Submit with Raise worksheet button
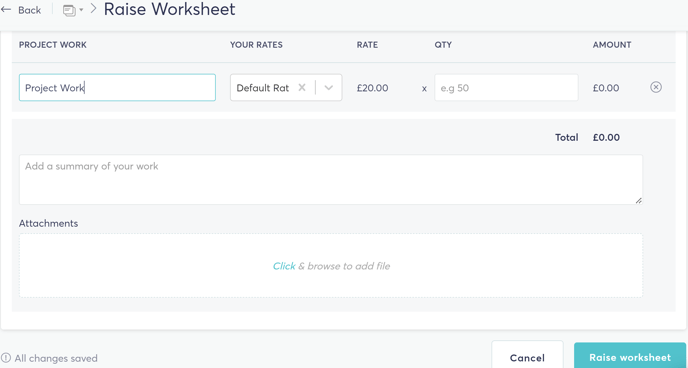The image size is (688, 368). (630, 357)
